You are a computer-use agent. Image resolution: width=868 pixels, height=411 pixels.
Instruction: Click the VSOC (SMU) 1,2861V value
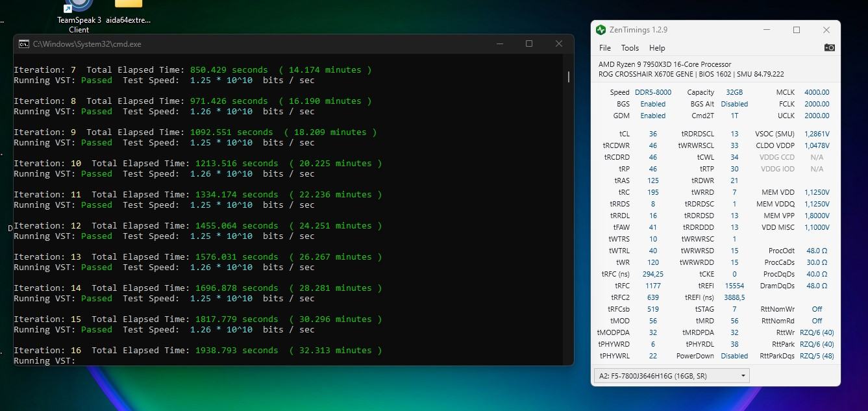click(x=817, y=134)
